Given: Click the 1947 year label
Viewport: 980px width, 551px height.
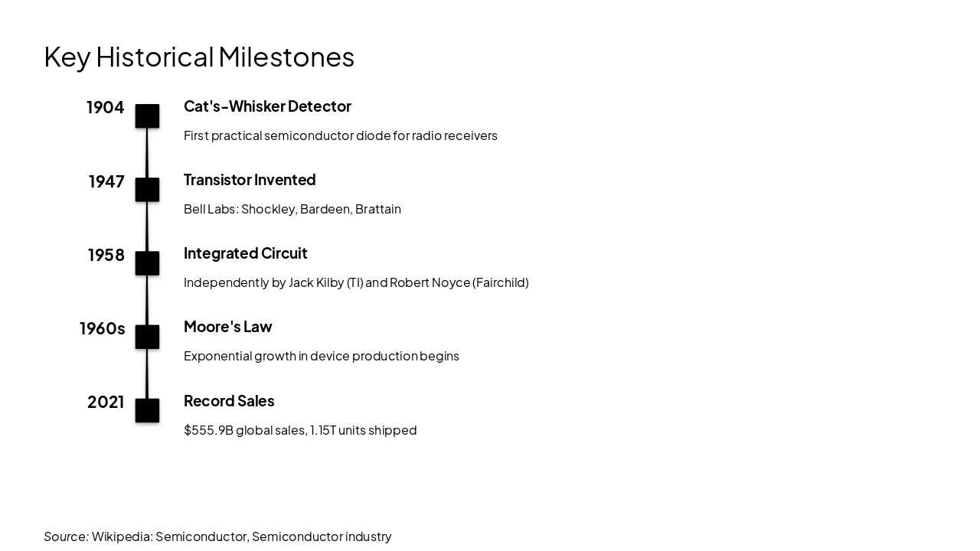Looking at the screenshot, I should 106,181.
